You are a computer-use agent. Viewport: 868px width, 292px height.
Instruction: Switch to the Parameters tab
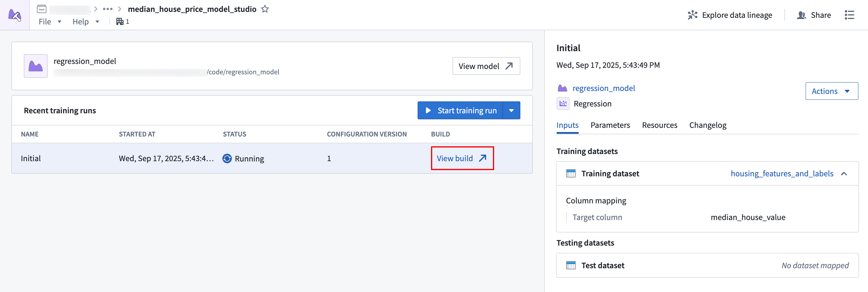point(610,125)
